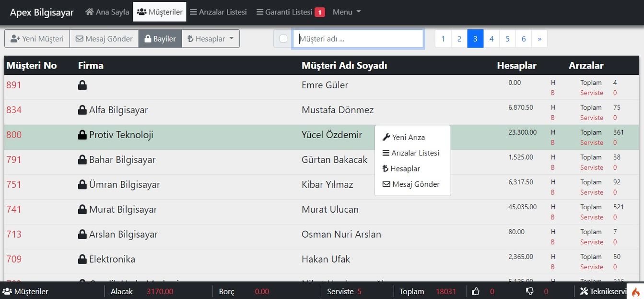Open Garanti Listesi page
This screenshot has height=299, width=644.
[x=284, y=12]
